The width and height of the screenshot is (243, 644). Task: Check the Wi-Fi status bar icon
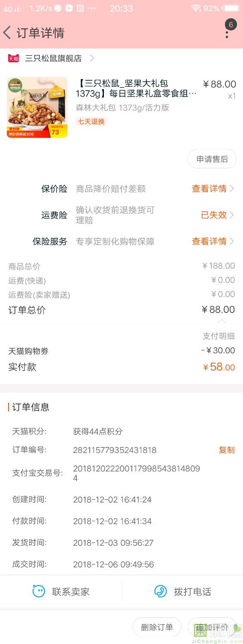pos(196,8)
